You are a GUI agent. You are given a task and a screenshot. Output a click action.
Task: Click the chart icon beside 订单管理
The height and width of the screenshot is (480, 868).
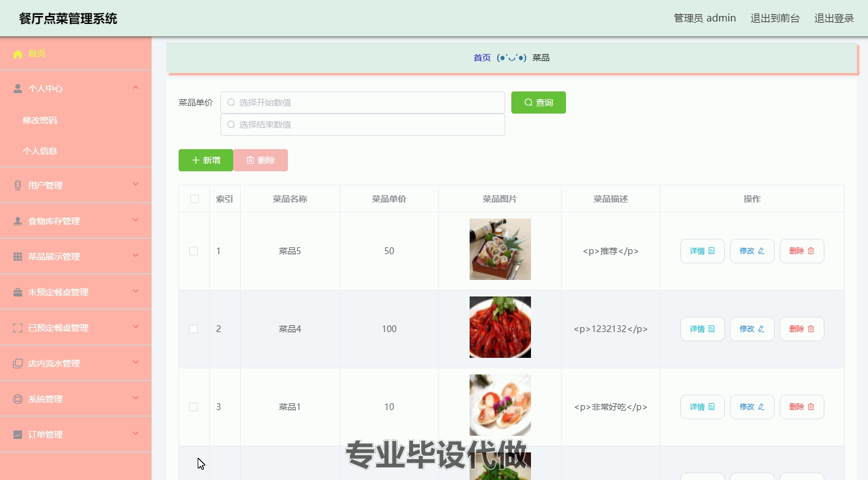pyautogui.click(x=18, y=435)
